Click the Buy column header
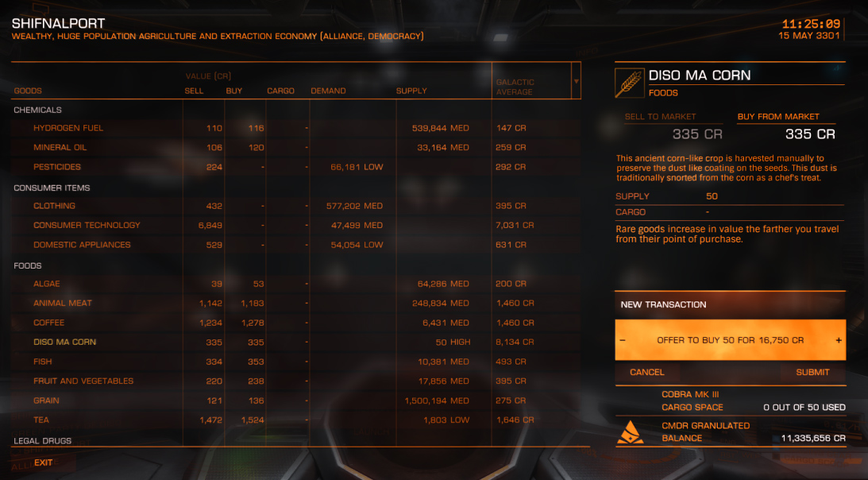The image size is (868, 480). (234, 91)
